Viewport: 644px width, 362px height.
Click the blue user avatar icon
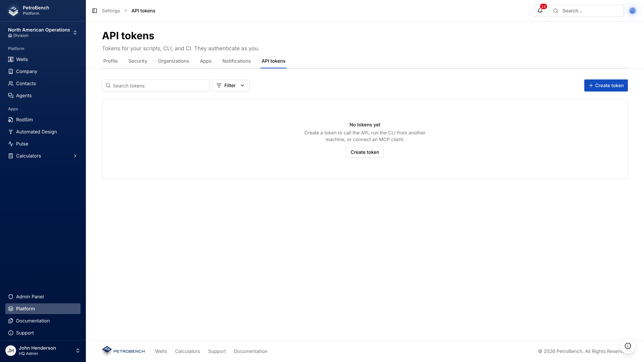[632, 11]
